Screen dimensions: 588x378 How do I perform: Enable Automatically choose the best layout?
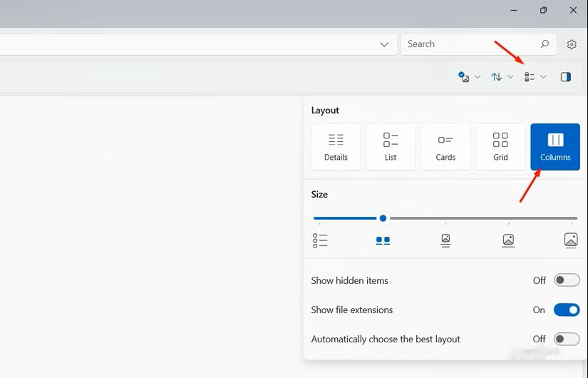click(x=567, y=339)
